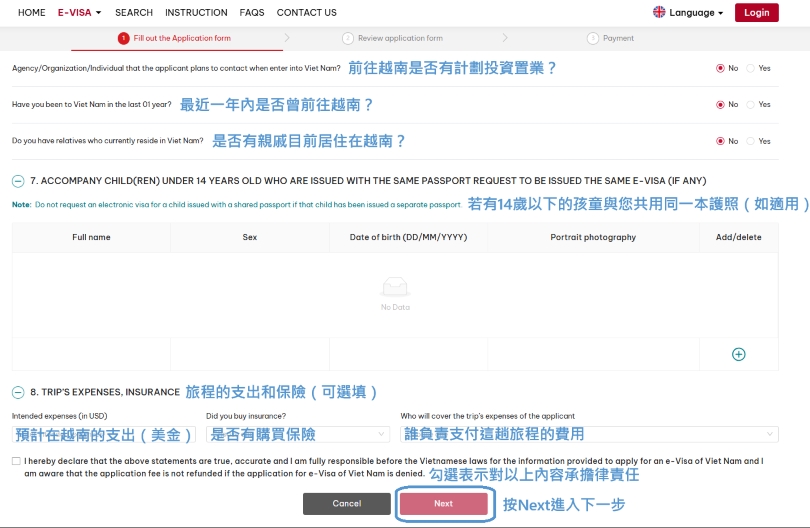Click the Portrait photography column header
The height and width of the screenshot is (528, 810).
tap(593, 237)
